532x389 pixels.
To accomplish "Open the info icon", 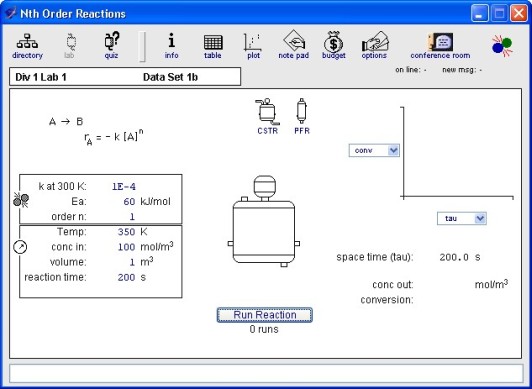I will point(171,46).
